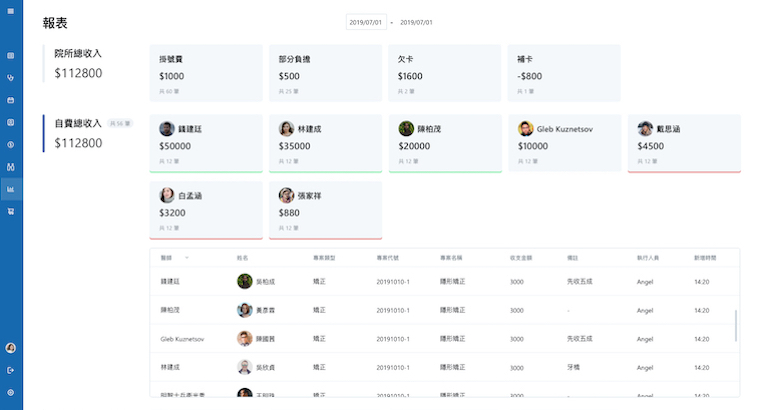Viewport: 760px width, 410px height.
Task: Open the chart report icon in sidebar
Action: tap(11, 188)
